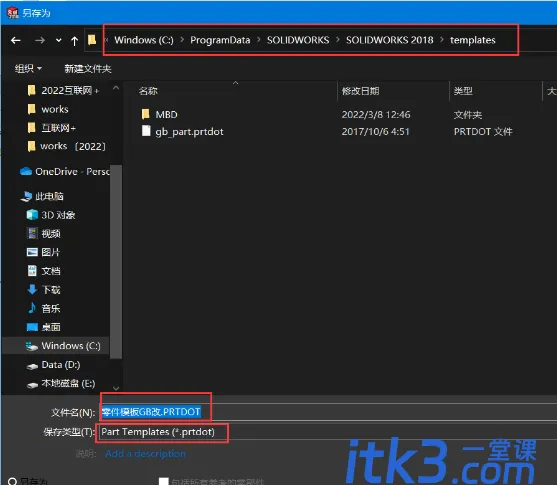Image resolution: width=557 pixels, height=485 pixels.
Task: Open 视频 folder in navigation pane
Action: coord(44,233)
